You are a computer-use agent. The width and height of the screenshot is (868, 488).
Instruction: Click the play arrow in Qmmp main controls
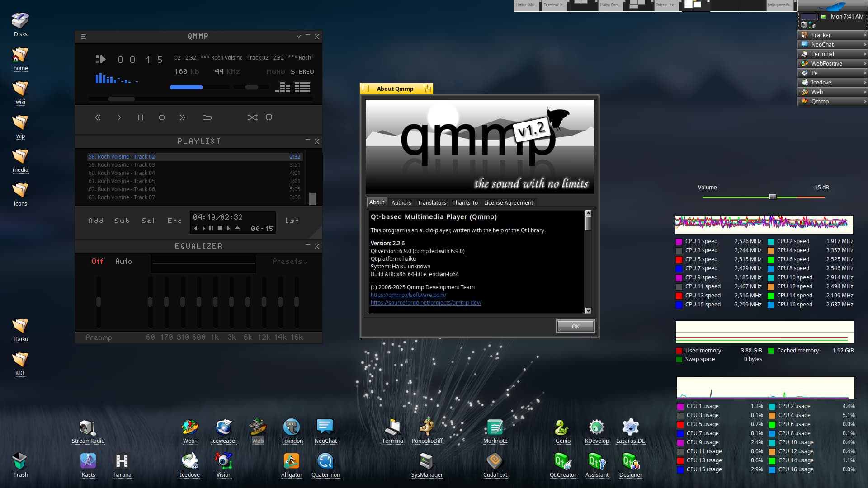coord(119,117)
